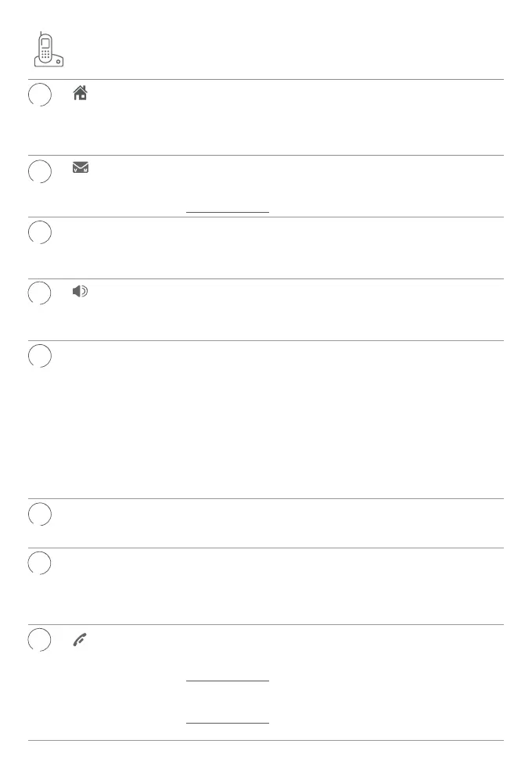
Task: Select the circle directly below the tallest row
Action: [40, 514]
